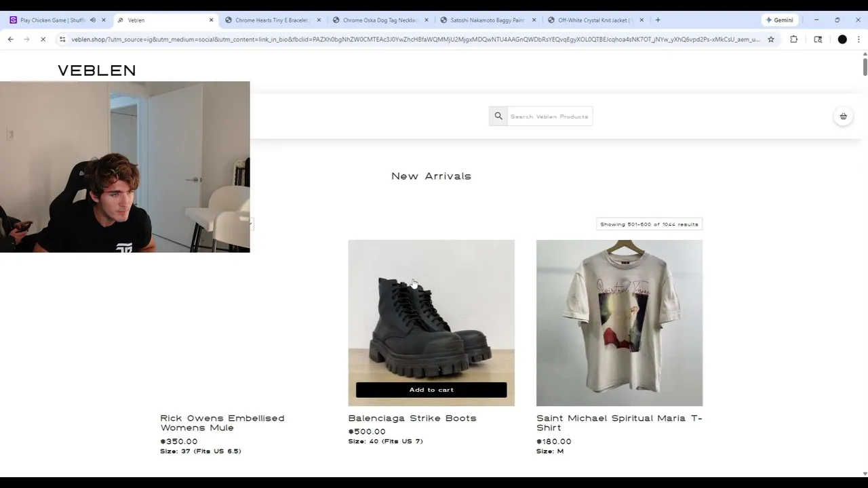Viewport: 868px width, 488px height.
Task: Open the media control icon in toolbar
Action: (818, 39)
